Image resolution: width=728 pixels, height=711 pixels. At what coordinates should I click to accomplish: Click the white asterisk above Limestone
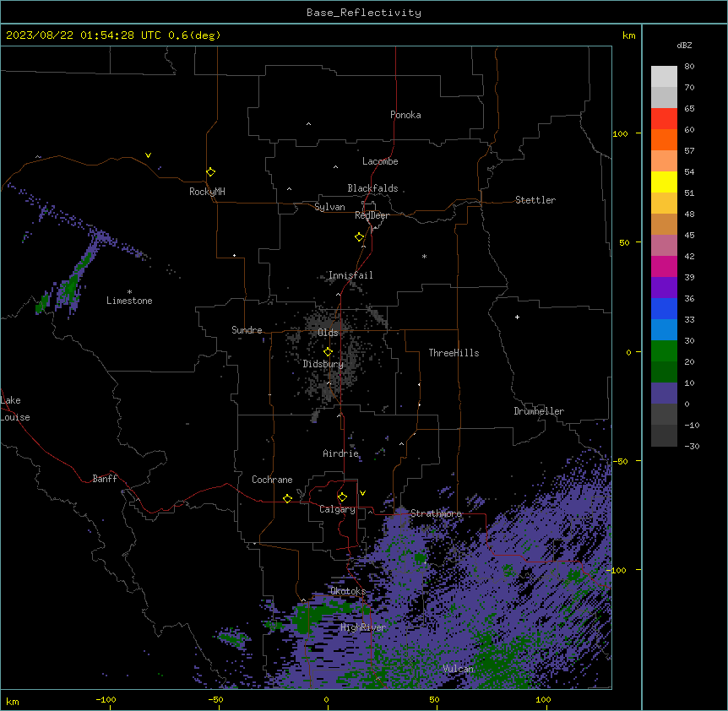pyautogui.click(x=129, y=292)
